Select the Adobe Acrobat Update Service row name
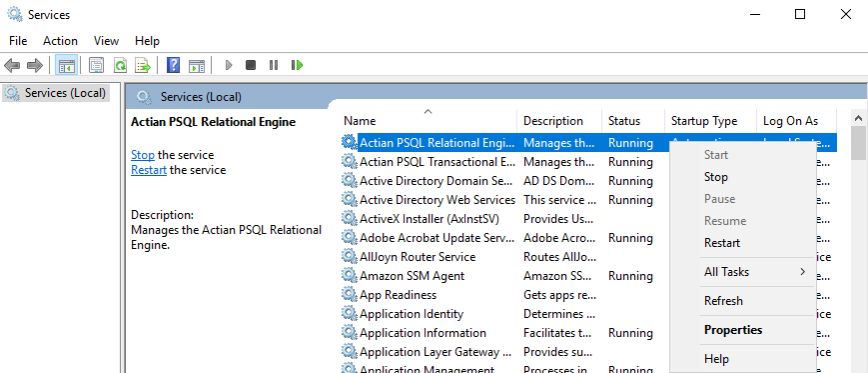The width and height of the screenshot is (868, 373). pos(437,238)
